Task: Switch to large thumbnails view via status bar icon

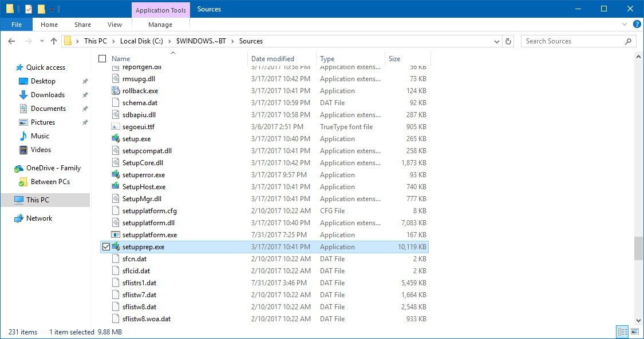Action: tap(635, 332)
